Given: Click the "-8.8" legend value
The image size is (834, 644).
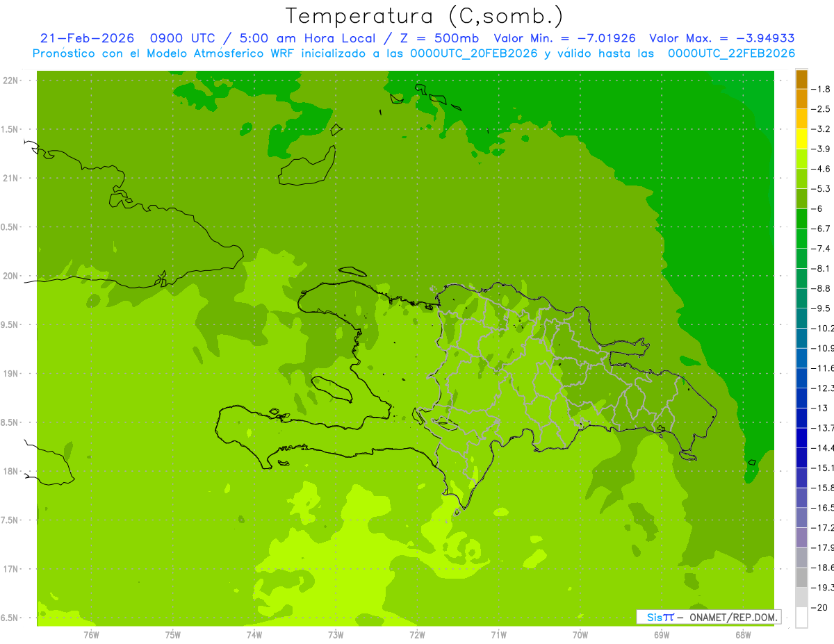Looking at the screenshot, I should [x=822, y=288].
